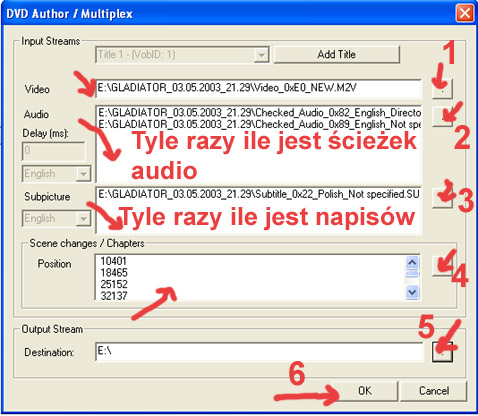Select the audio entry Checked_Audio_0x89_English_Not spe
The image size is (478, 416).
click(x=259, y=124)
